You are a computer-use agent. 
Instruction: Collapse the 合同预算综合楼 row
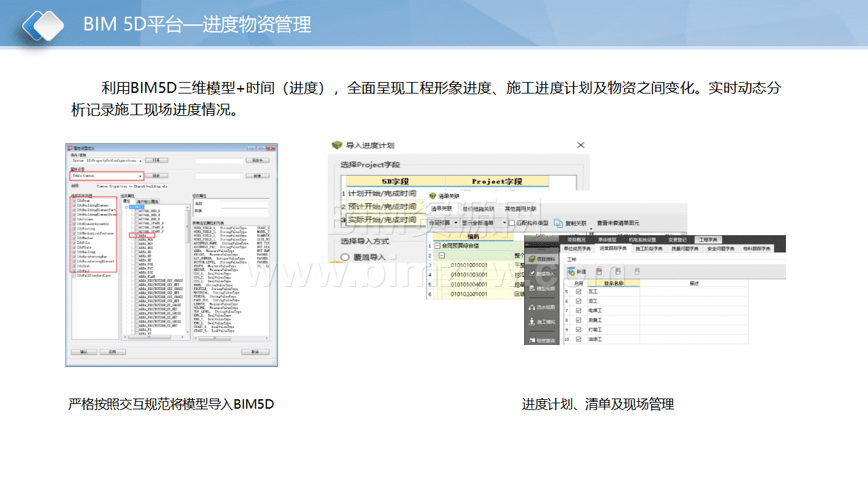coord(437,246)
